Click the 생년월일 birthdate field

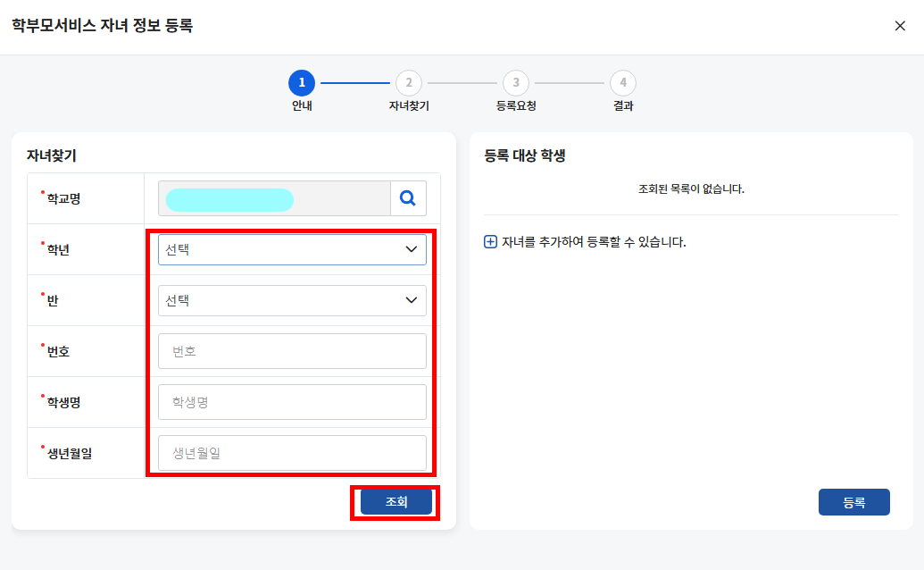tap(292, 453)
